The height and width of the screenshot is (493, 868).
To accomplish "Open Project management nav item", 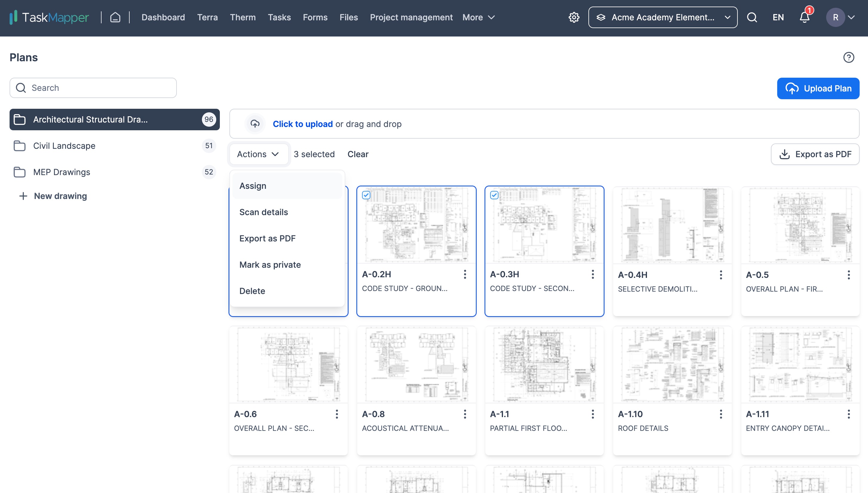I will click(411, 17).
